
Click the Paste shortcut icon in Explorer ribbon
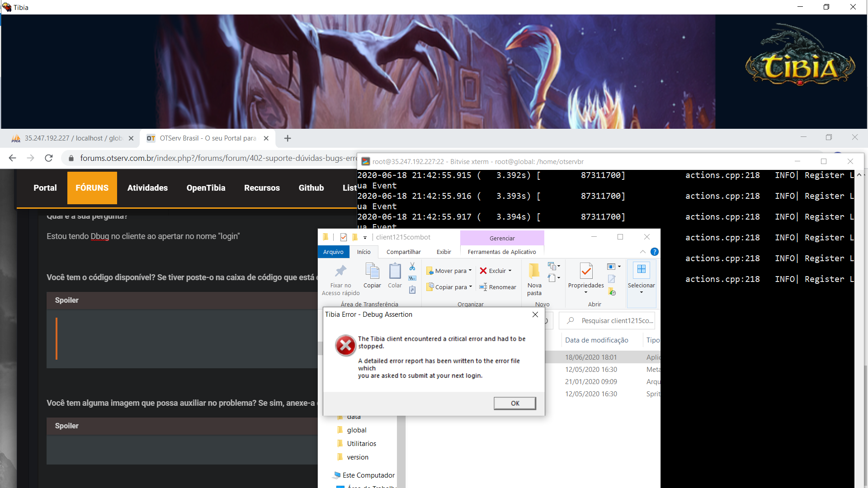pos(412,290)
